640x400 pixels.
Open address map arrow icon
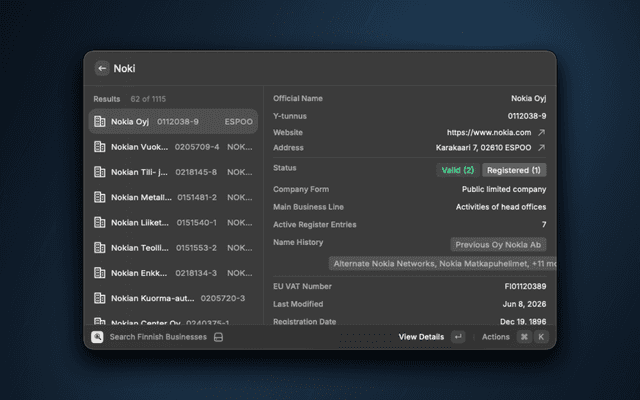pyautogui.click(x=541, y=147)
